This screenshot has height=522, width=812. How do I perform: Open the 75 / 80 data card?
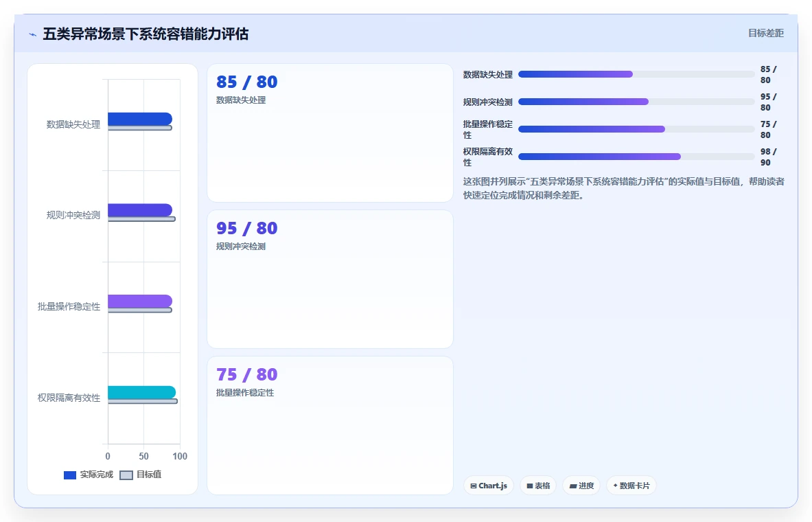pyautogui.click(x=330, y=425)
